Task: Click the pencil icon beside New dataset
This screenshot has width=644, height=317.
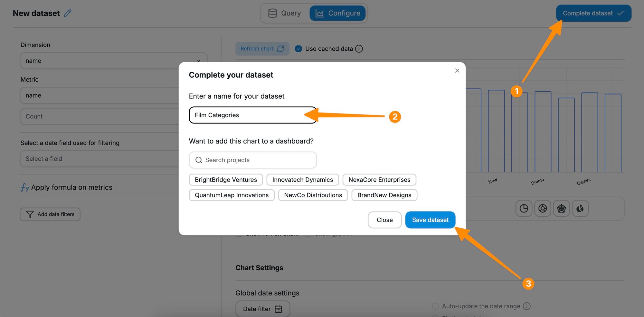Action: (68, 13)
